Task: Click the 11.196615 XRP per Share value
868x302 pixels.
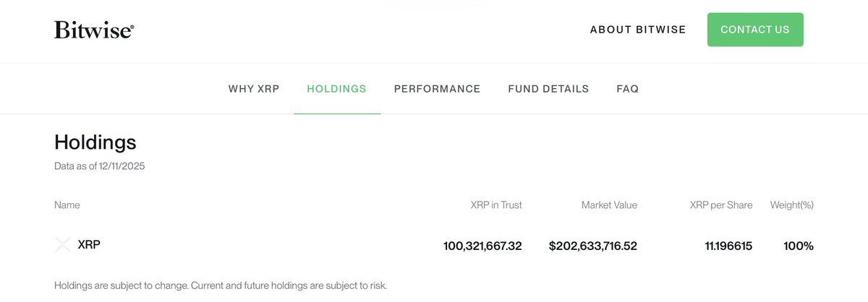Action: tap(728, 246)
